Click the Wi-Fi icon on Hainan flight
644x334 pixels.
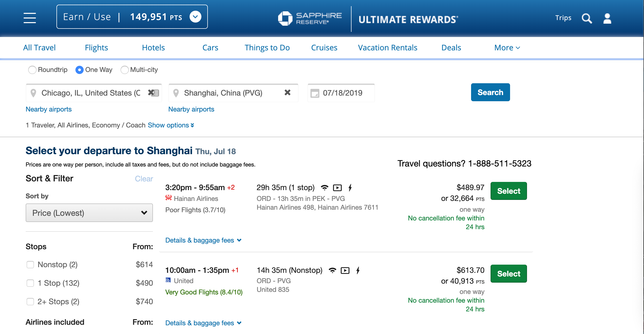(325, 188)
